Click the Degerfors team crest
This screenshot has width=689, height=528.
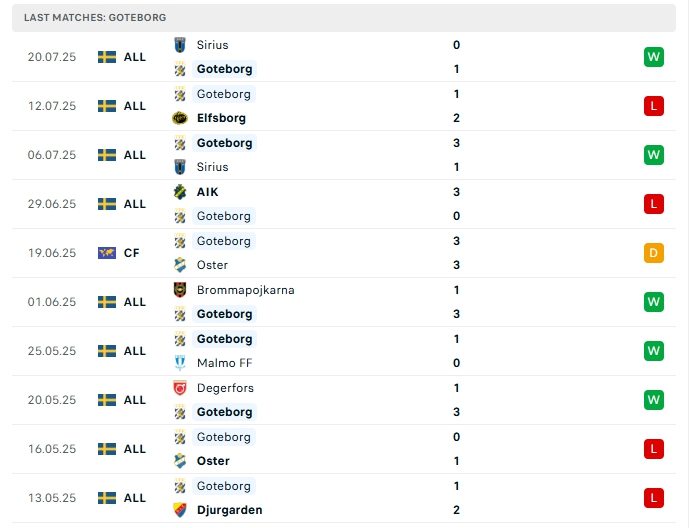pos(180,388)
